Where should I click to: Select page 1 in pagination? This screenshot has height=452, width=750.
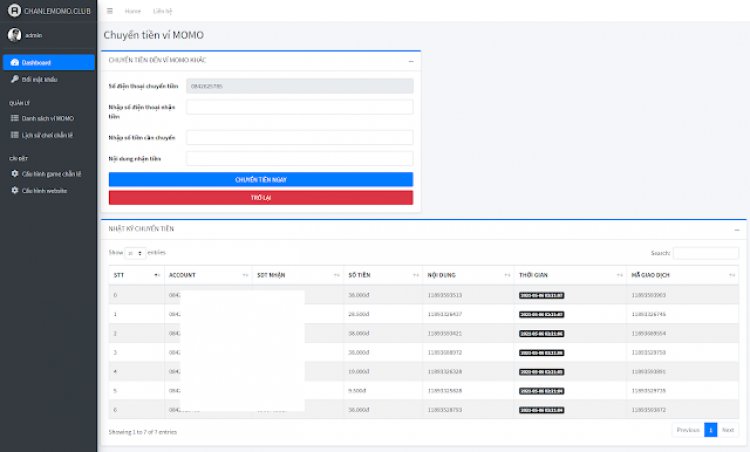(711, 430)
